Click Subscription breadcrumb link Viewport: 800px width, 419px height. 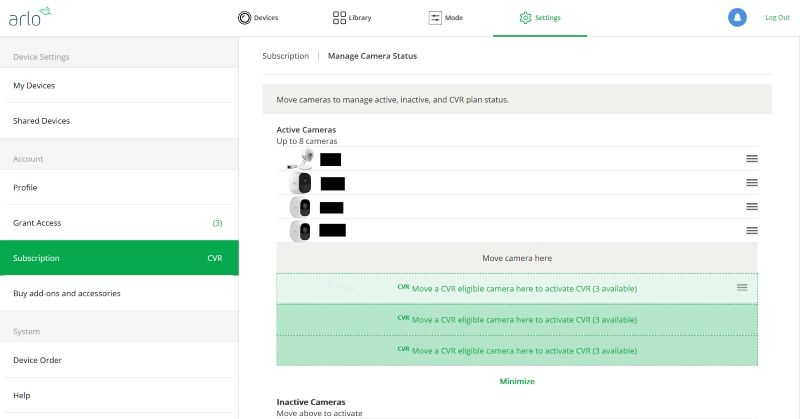click(x=286, y=56)
